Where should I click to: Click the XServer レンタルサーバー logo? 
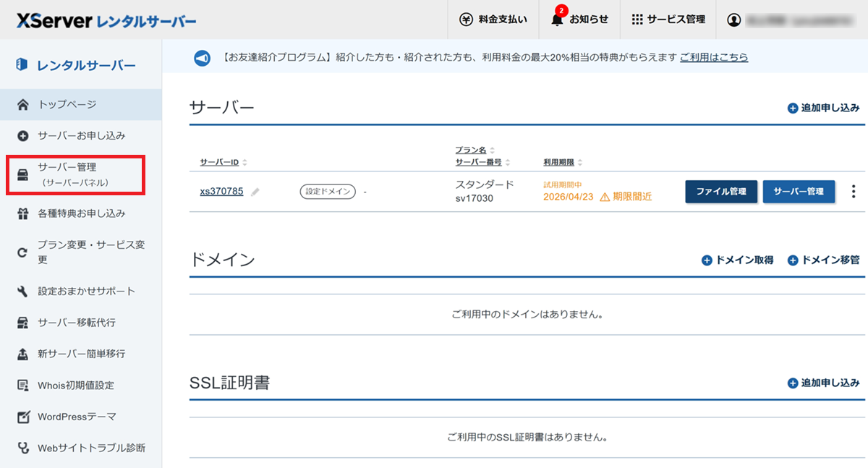[x=106, y=20]
